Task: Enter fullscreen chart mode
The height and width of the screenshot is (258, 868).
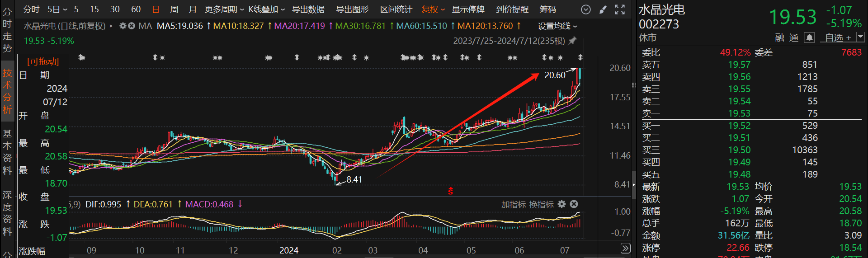Action: tap(620, 9)
